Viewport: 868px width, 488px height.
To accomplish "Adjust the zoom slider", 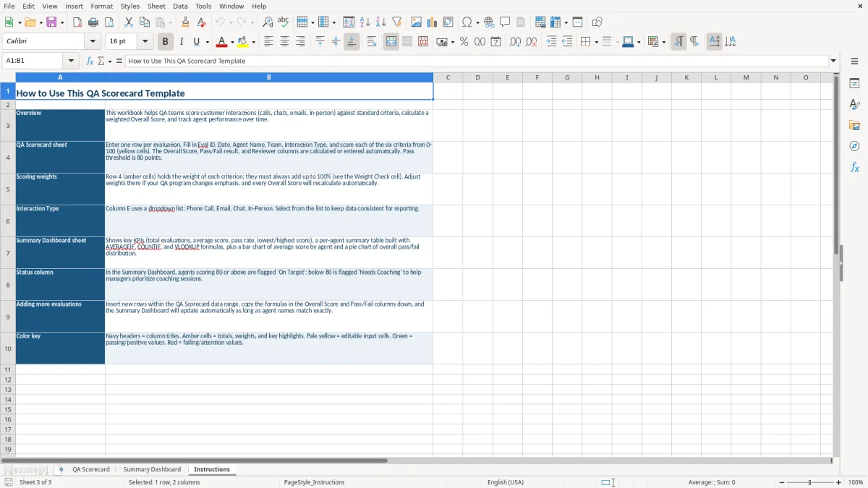I will coord(809,482).
